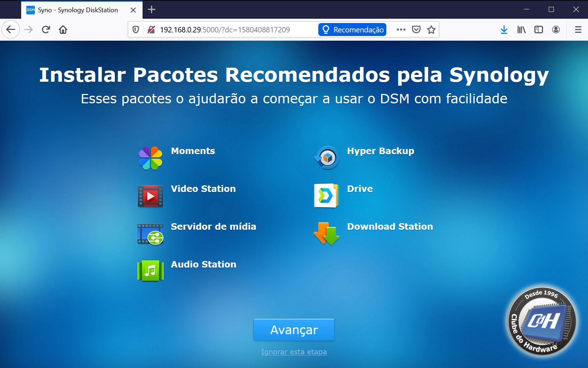Viewport: 588px width, 368px height.
Task: Click the Servidor de mídia label text
Action: (x=214, y=226)
